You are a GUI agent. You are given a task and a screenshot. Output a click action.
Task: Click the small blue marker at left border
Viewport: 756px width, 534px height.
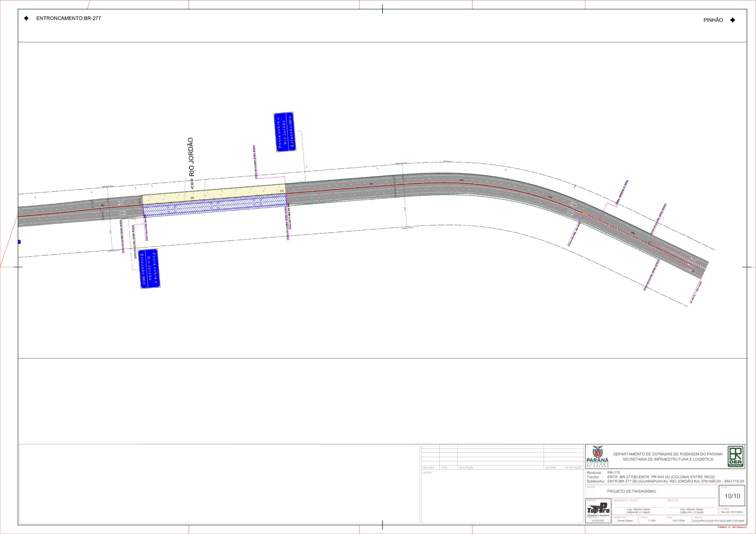[x=19, y=242]
